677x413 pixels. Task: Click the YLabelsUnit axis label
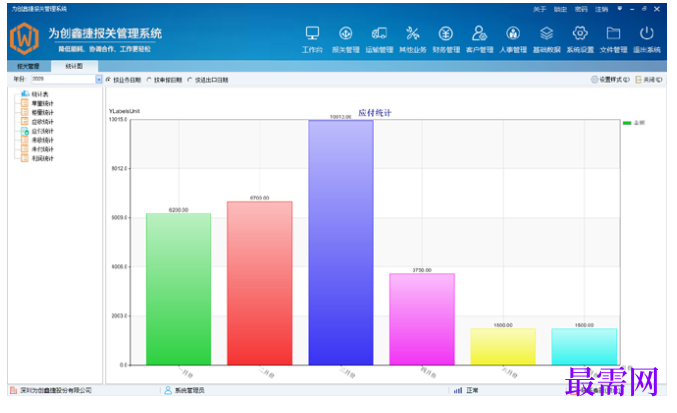pos(124,111)
